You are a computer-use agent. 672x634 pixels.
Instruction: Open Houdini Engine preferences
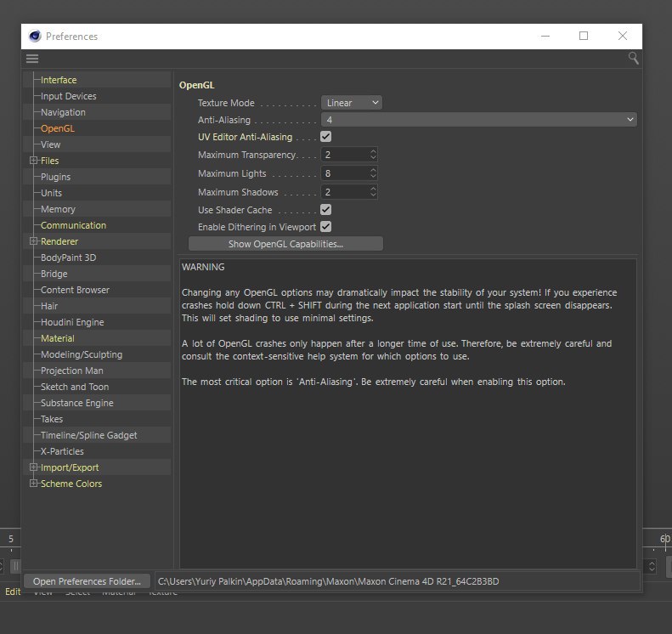72,322
